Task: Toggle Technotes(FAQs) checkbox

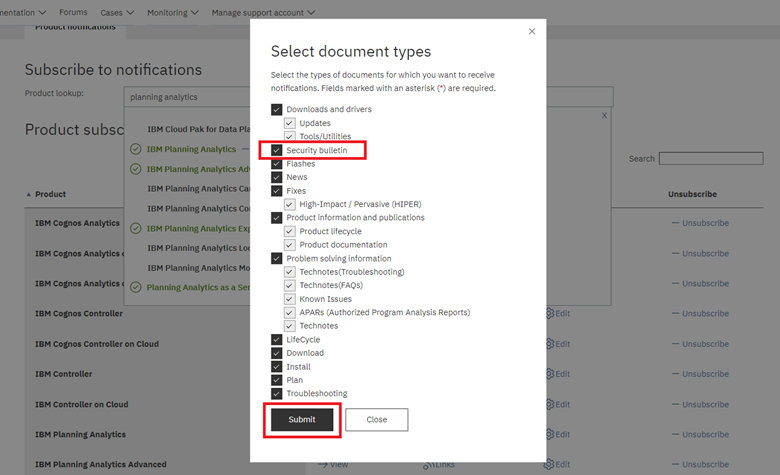Action: pyautogui.click(x=290, y=285)
